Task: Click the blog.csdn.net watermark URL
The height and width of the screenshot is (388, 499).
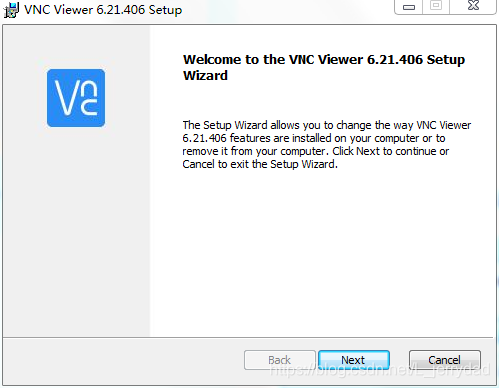Action: click(380, 370)
